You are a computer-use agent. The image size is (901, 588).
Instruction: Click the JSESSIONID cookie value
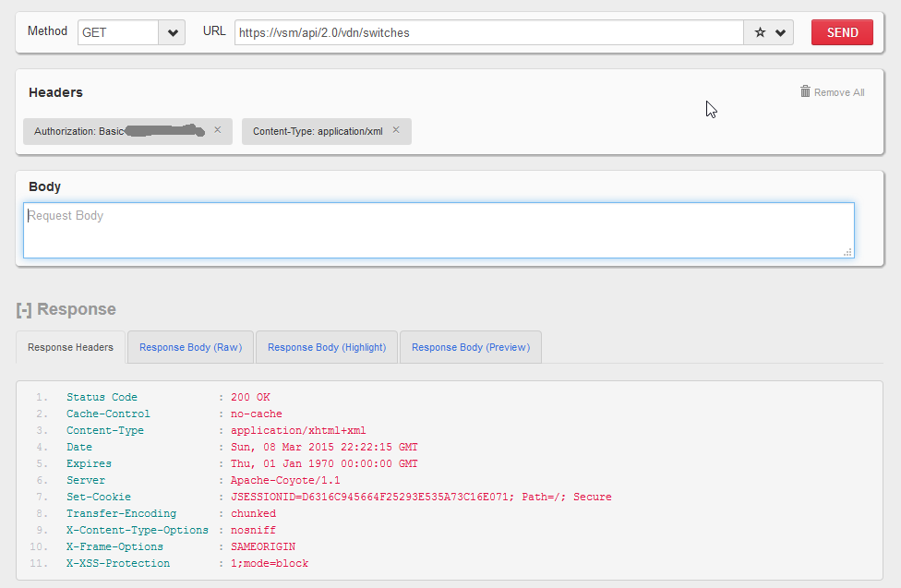click(x=421, y=498)
